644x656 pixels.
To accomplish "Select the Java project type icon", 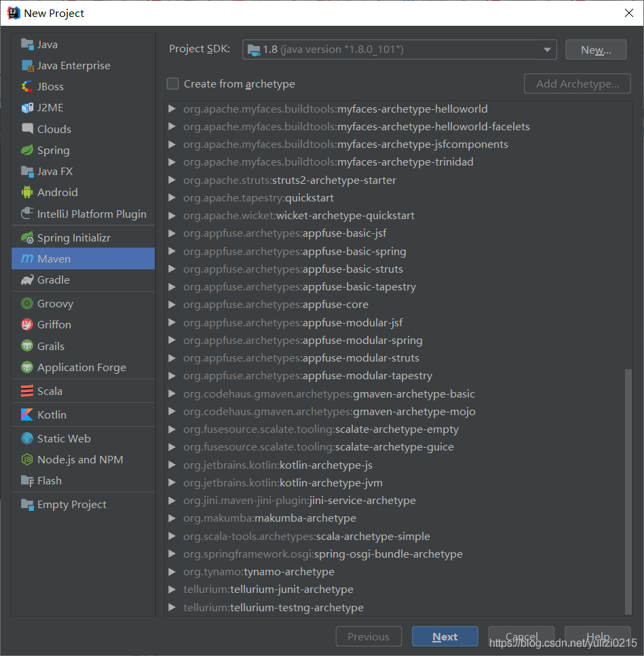I will pyautogui.click(x=27, y=44).
